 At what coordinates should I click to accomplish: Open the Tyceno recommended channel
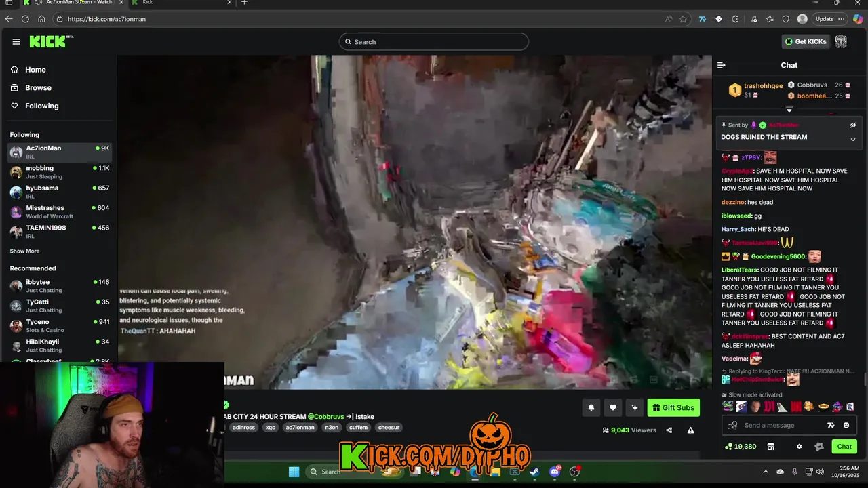pos(60,325)
